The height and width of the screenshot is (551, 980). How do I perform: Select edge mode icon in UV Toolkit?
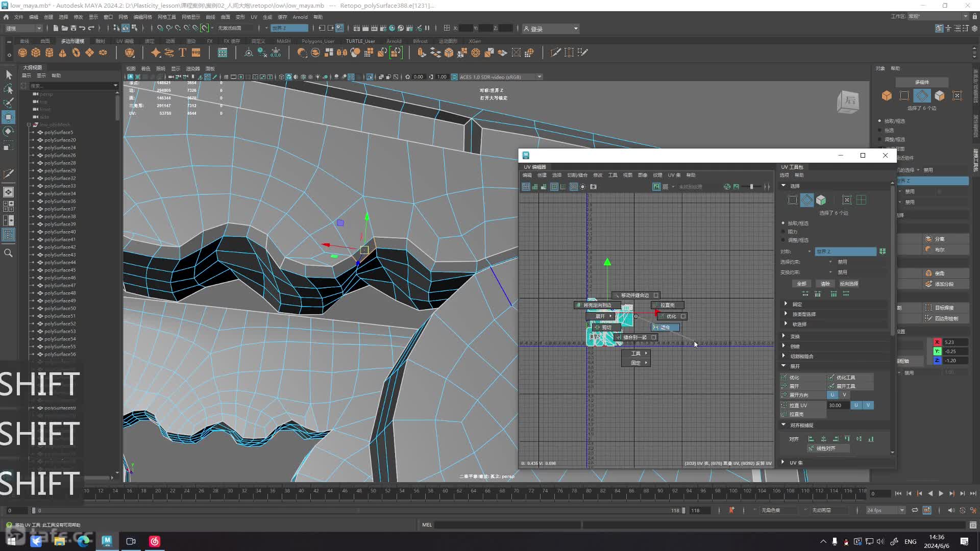[806, 200]
